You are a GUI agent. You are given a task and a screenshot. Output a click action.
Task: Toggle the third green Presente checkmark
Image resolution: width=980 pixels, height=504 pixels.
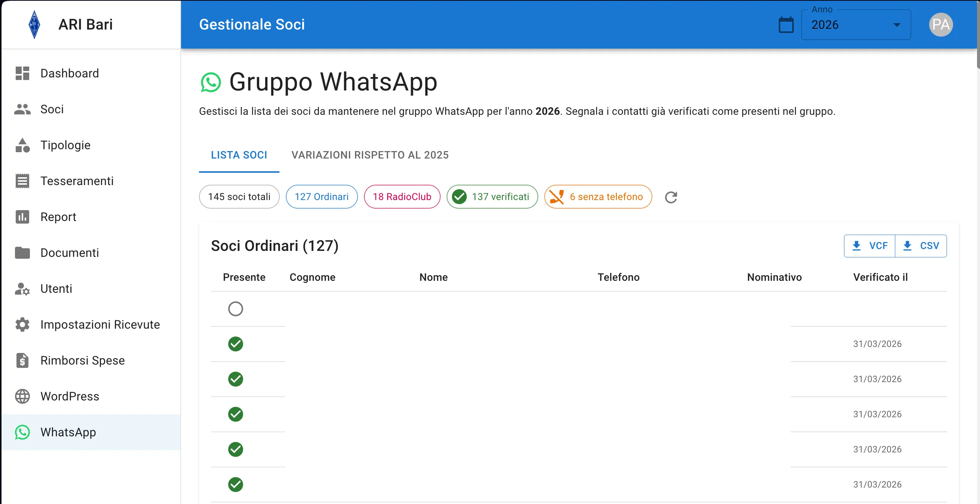[236, 414]
